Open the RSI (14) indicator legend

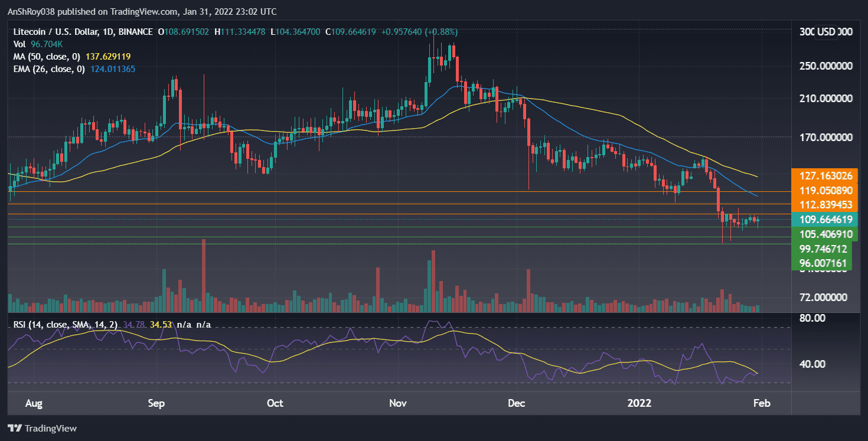coord(61,325)
